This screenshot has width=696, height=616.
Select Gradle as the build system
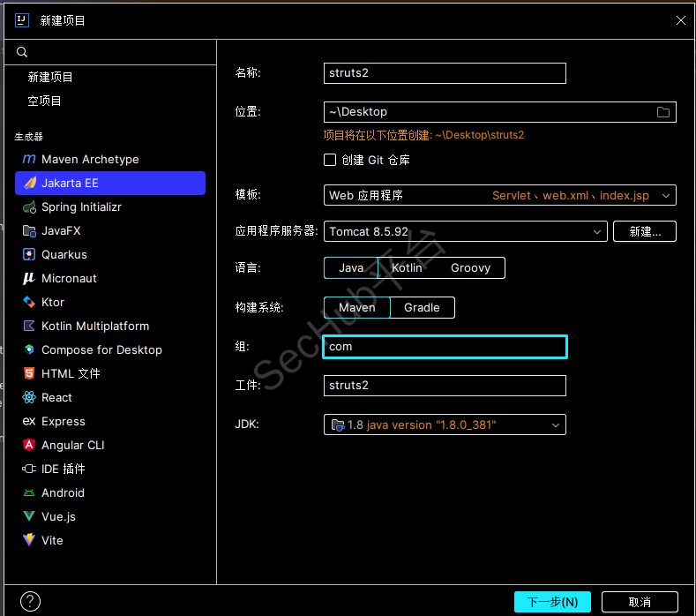coord(422,307)
